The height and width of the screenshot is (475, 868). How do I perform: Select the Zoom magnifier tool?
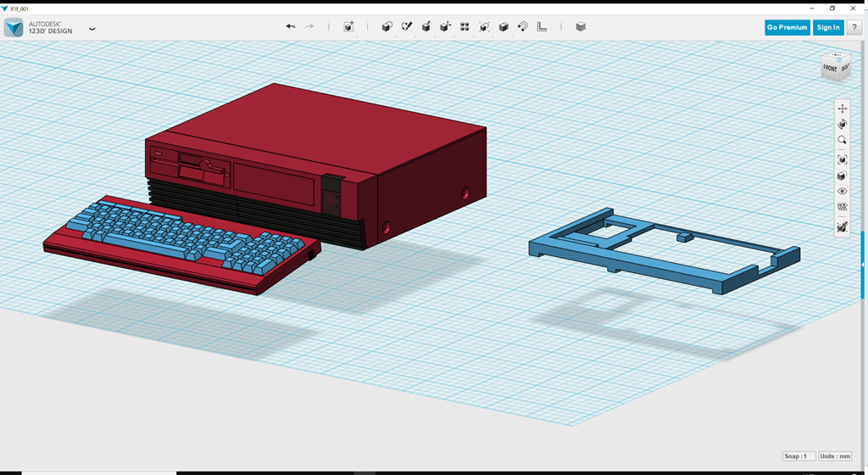click(842, 140)
